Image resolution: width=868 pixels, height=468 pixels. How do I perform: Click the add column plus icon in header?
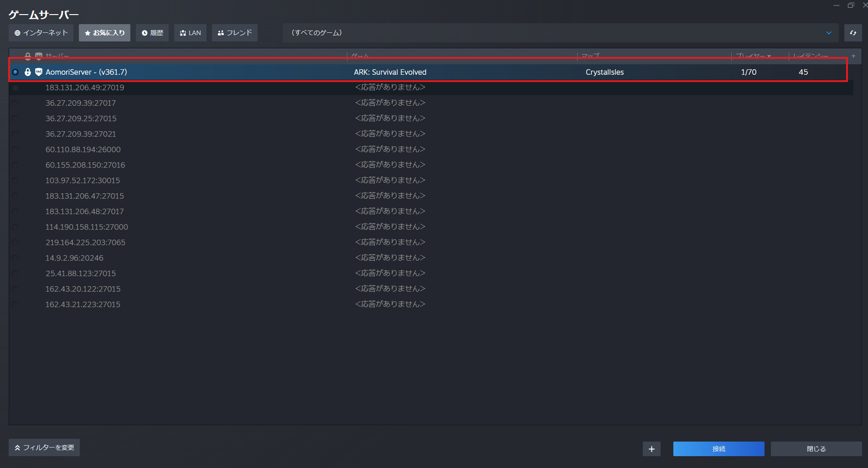pyautogui.click(x=853, y=56)
